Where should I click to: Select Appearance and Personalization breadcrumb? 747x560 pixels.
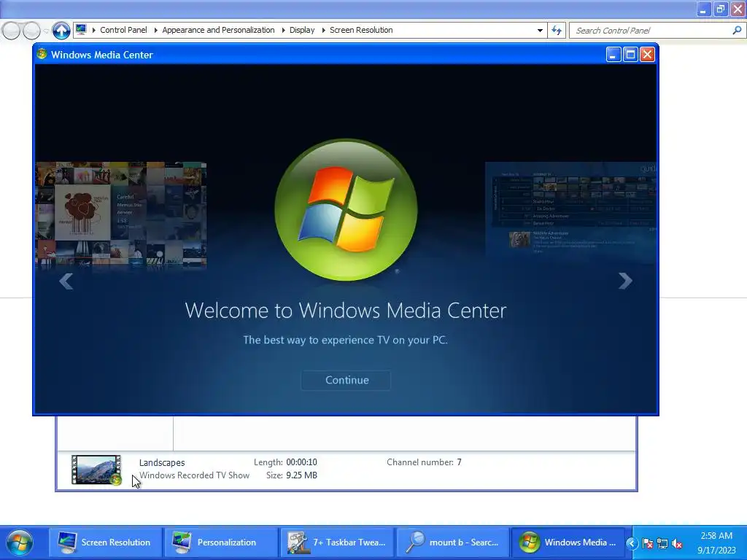(218, 30)
